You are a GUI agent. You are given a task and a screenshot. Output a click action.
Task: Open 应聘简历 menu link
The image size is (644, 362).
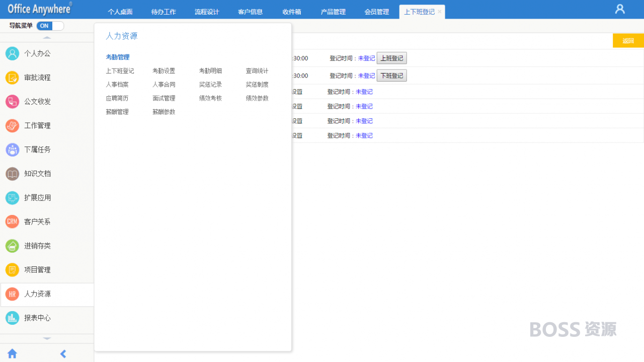click(117, 98)
